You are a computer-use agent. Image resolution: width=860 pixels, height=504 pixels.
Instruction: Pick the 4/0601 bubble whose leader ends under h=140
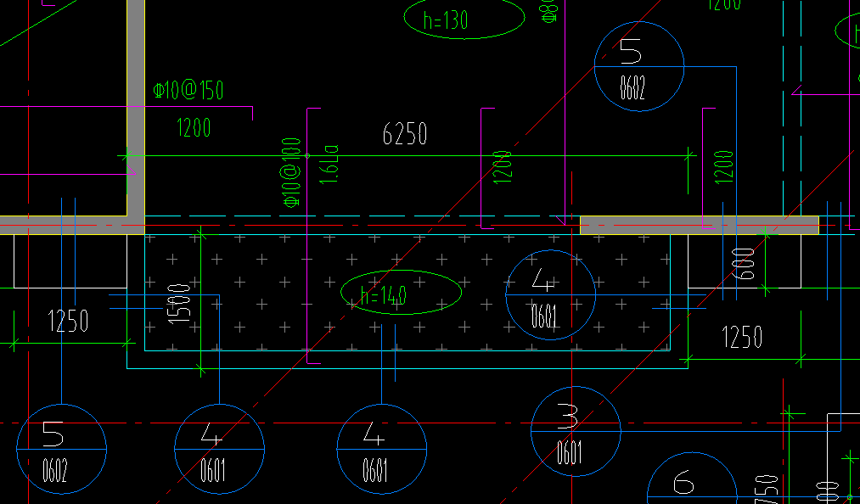(382, 449)
